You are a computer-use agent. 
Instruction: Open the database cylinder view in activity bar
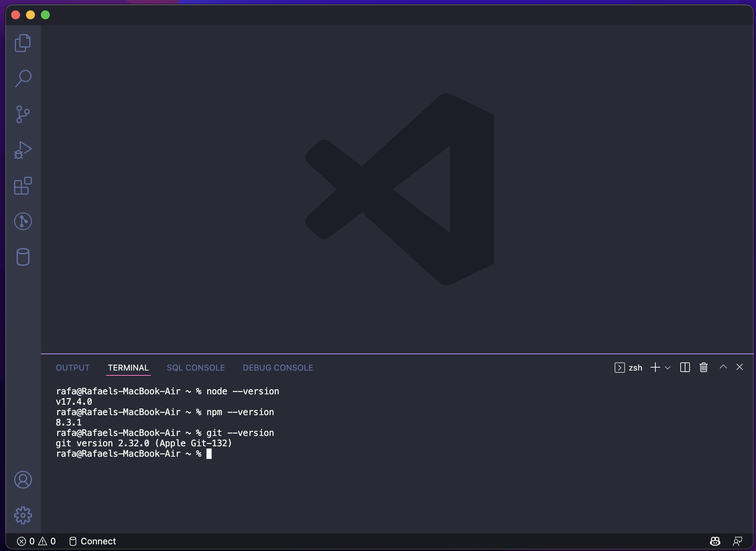(x=23, y=257)
